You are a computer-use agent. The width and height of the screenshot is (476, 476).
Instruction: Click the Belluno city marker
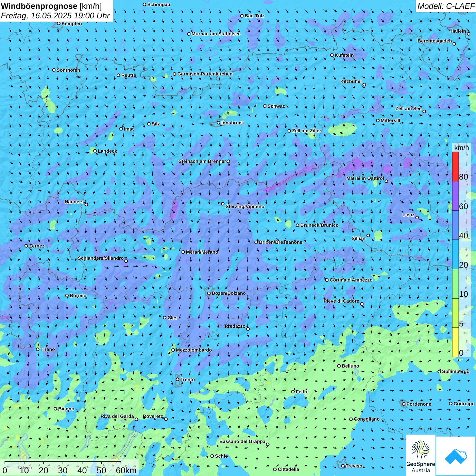[339, 366]
